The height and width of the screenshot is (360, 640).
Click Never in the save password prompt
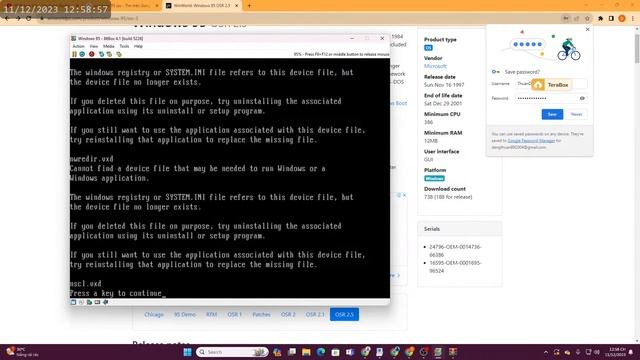[x=576, y=114]
